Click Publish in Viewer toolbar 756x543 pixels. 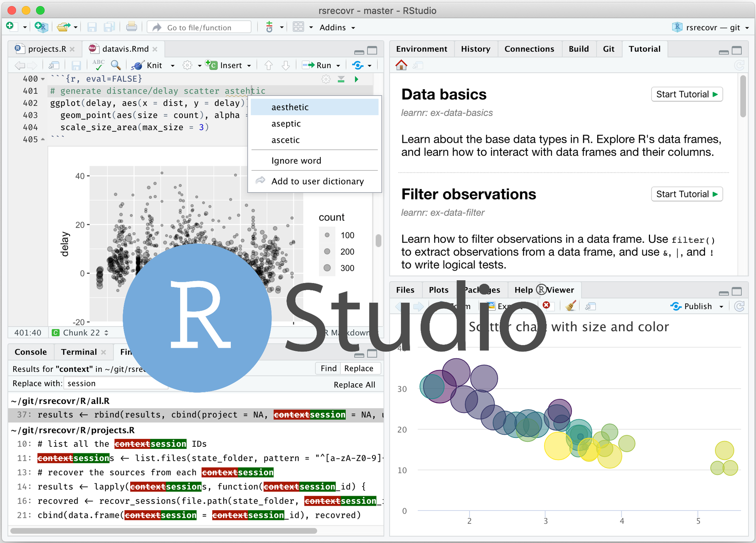coord(691,306)
